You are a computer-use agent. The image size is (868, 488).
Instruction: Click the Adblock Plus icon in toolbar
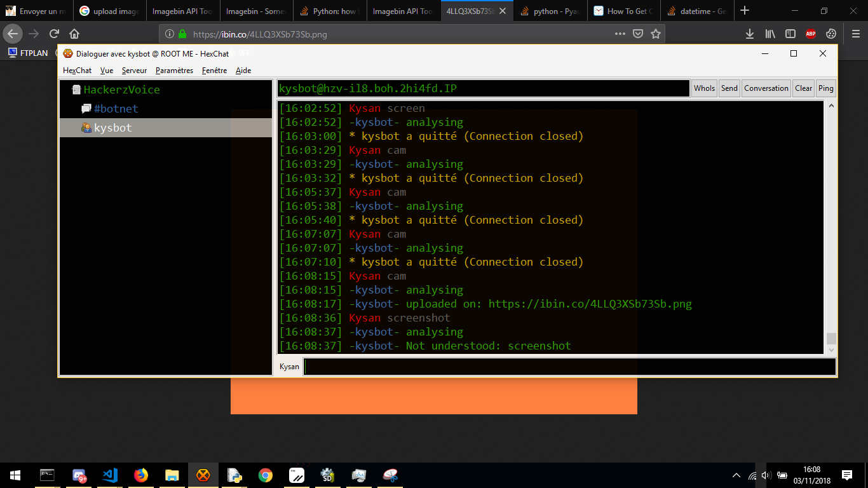tap(810, 34)
